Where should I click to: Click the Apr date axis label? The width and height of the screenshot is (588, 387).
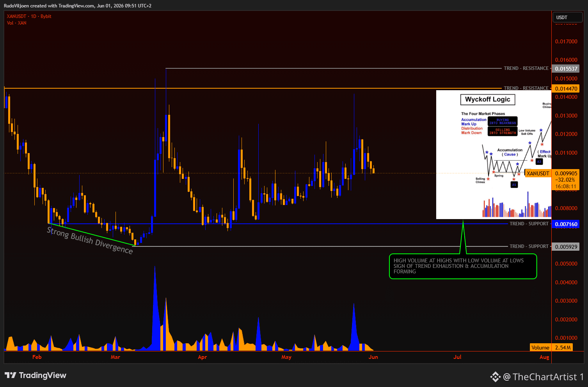point(202,357)
